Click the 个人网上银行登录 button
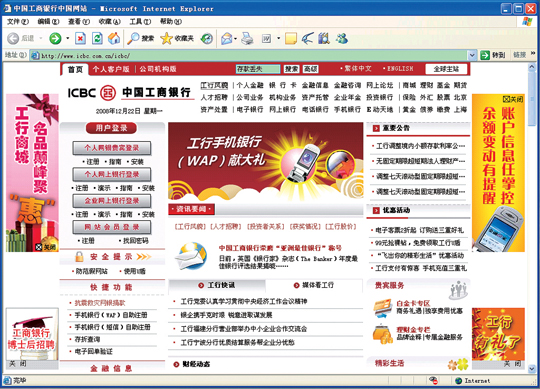Screen dimensions: 540x389 (112, 175)
